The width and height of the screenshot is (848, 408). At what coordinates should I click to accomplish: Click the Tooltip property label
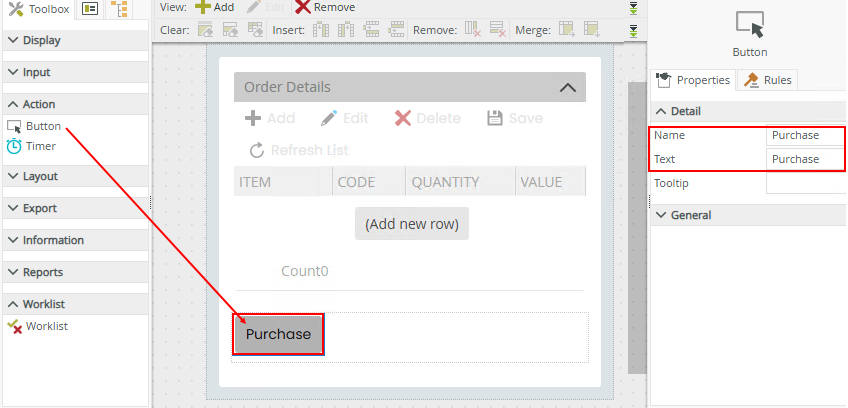tap(671, 183)
